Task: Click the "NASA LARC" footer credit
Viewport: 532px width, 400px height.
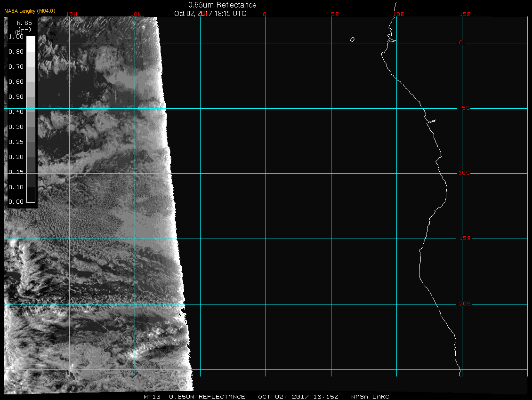Action: pyautogui.click(x=370, y=397)
